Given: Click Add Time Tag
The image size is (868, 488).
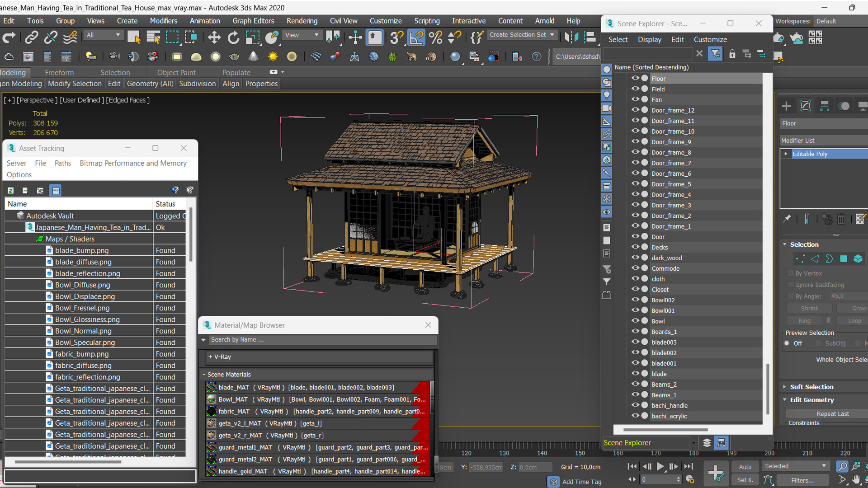Looking at the screenshot, I should coord(581,482).
